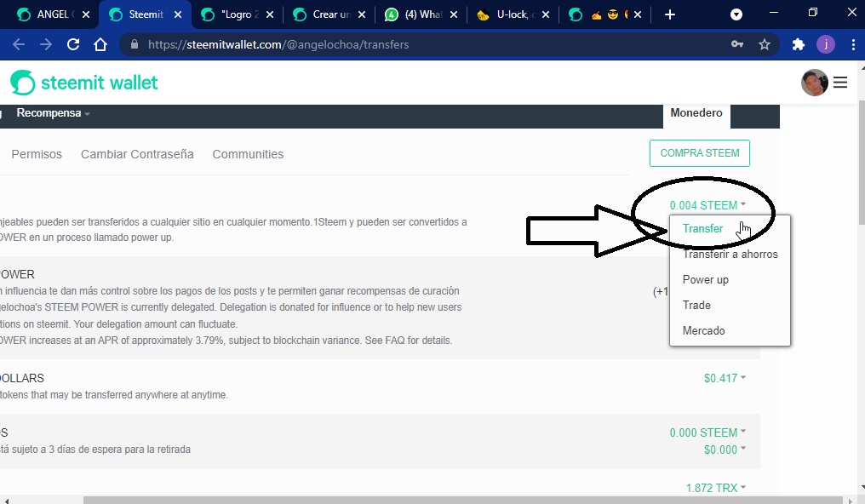
Task: Go forward with the browser forward arrow
Action: tap(46, 44)
